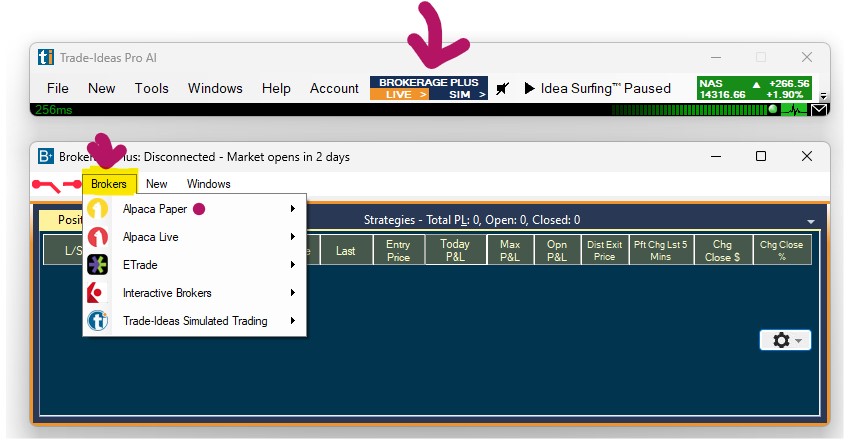Screen dimensions: 849x444
Task: Click the small toolbar overflow arrow near the NAS ticker
Action: (823, 96)
